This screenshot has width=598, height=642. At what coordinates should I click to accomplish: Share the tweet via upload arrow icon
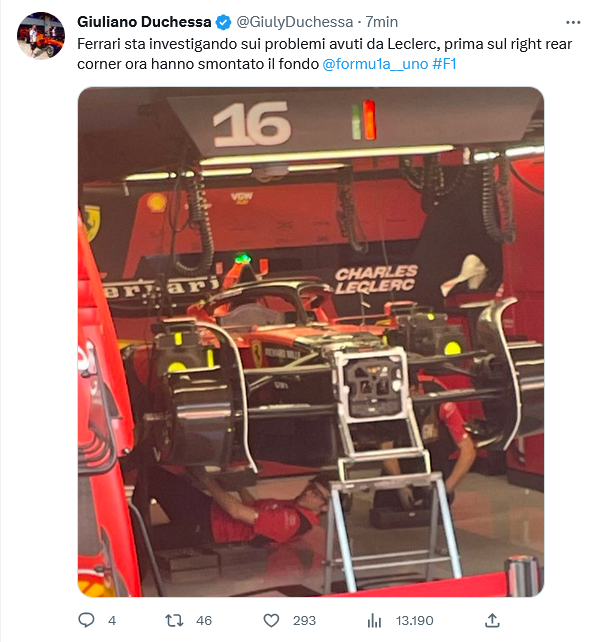click(x=492, y=620)
